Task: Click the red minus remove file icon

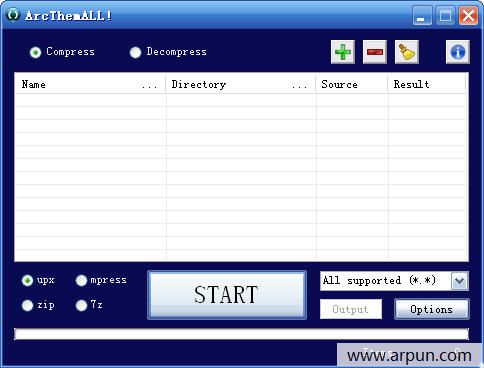Action: [375, 52]
